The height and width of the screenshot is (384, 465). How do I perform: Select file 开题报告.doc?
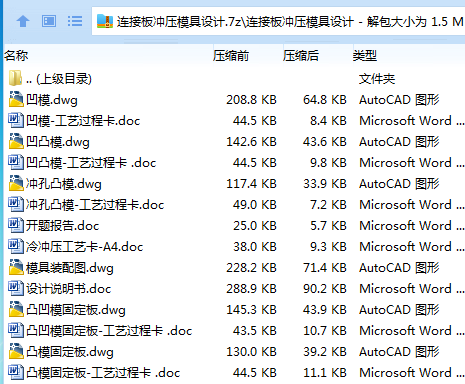click(63, 226)
